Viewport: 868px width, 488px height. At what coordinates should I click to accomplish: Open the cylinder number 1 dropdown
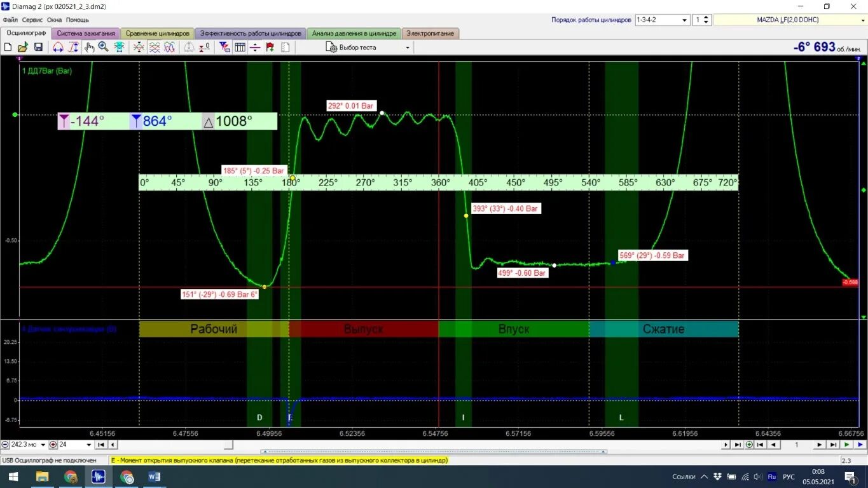707,20
